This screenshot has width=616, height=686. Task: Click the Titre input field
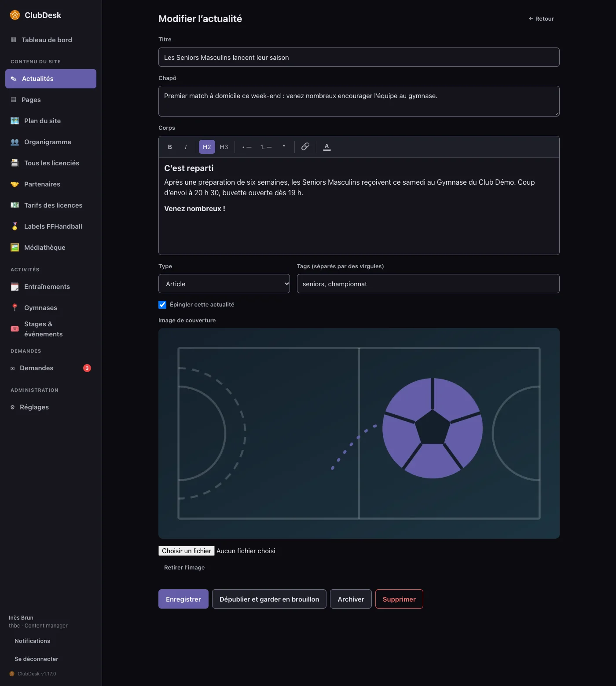coord(359,57)
